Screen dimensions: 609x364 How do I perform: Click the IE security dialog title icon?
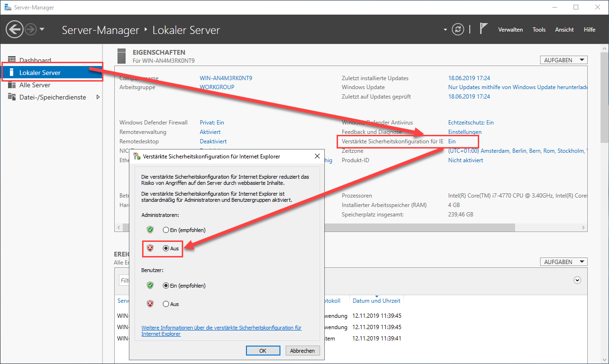click(x=137, y=156)
